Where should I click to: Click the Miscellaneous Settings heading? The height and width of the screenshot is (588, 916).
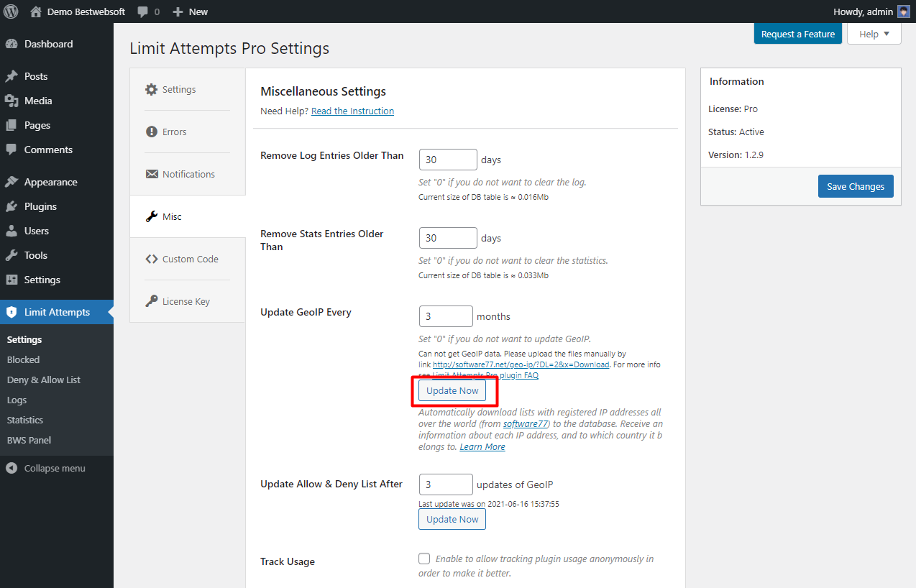point(323,91)
